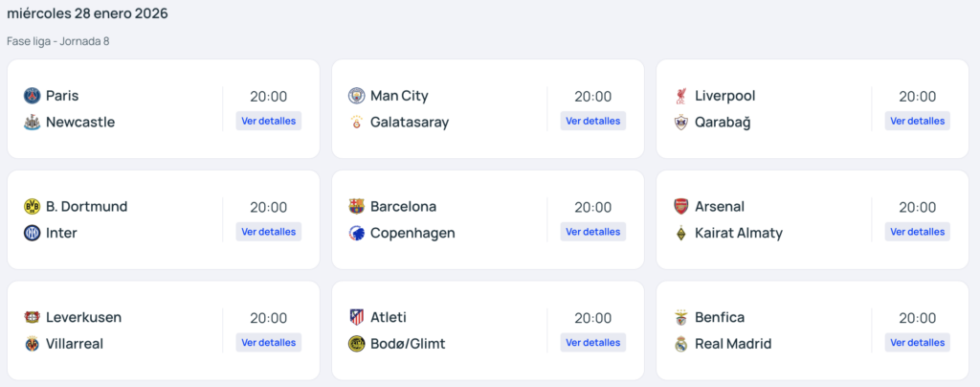
Task: Click the Real Madrid club crest
Action: tap(681, 344)
